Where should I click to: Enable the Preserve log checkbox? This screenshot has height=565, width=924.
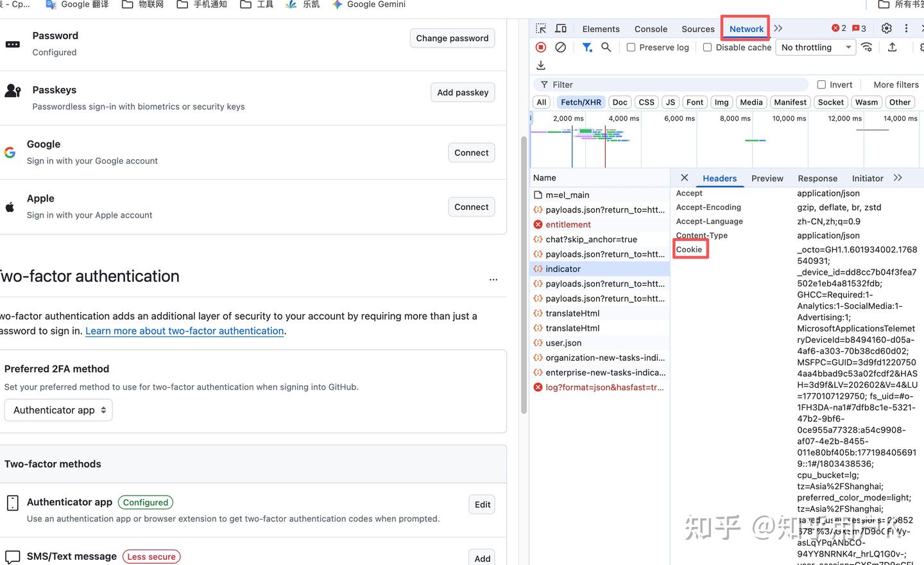pos(631,48)
